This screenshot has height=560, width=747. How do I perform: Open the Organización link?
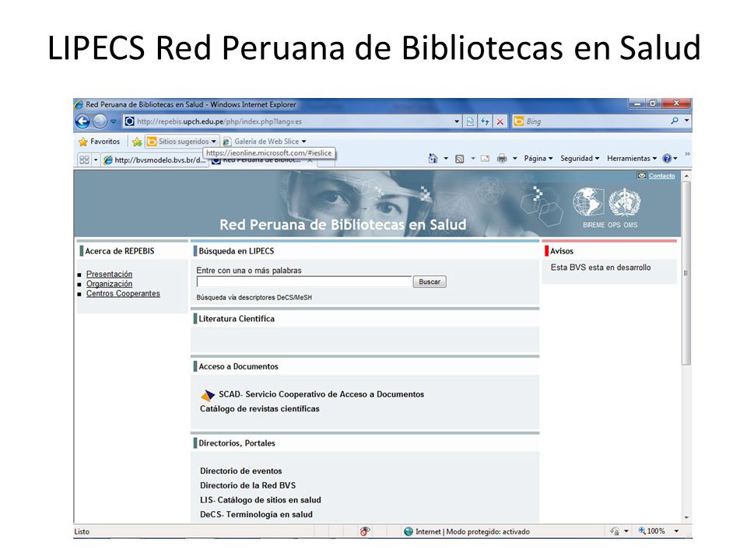pyautogui.click(x=109, y=284)
